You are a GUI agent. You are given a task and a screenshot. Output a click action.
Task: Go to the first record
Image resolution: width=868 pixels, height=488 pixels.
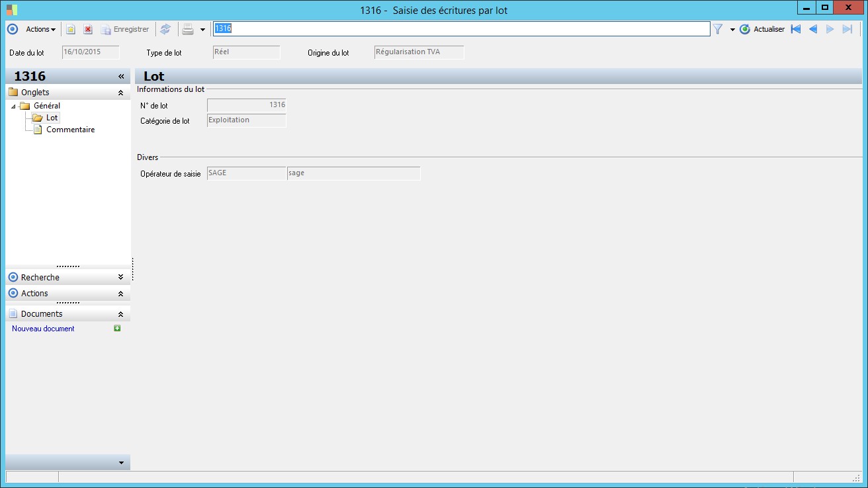coord(795,29)
